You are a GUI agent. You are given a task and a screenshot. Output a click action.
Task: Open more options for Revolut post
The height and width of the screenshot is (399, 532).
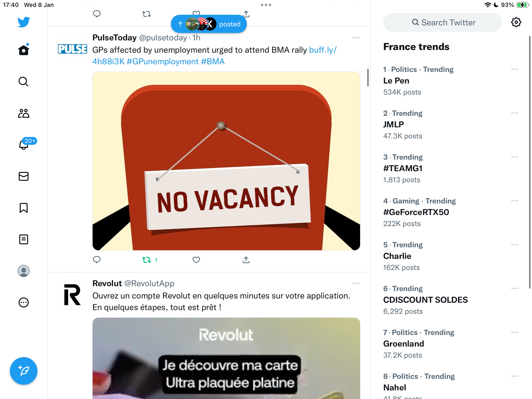[356, 283]
